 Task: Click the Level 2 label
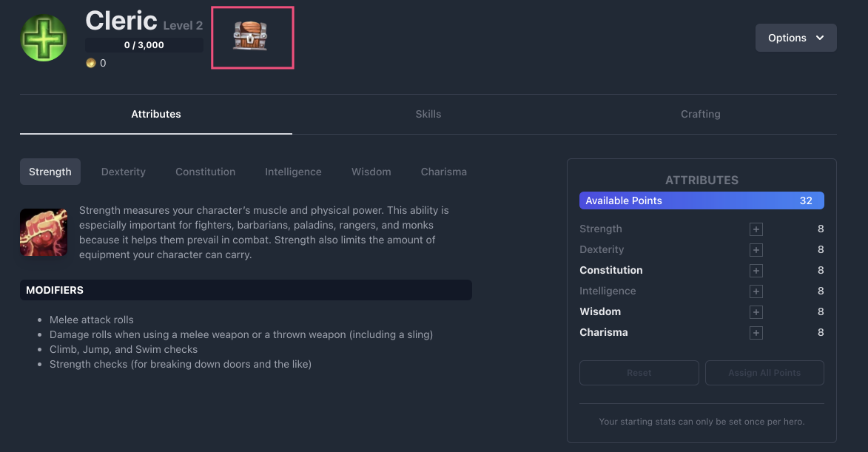click(184, 25)
